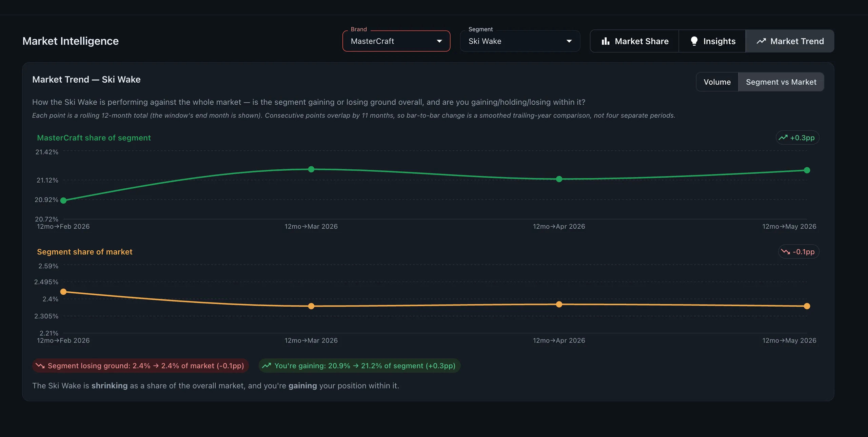Click the 20.72% y-axis label
The height and width of the screenshot is (437, 868).
[47, 219]
